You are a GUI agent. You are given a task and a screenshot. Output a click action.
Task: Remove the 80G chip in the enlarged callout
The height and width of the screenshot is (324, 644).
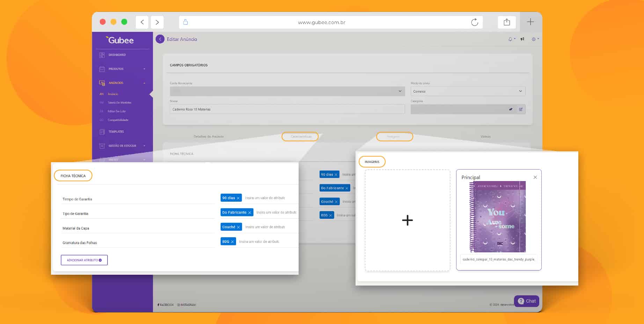[232, 242]
